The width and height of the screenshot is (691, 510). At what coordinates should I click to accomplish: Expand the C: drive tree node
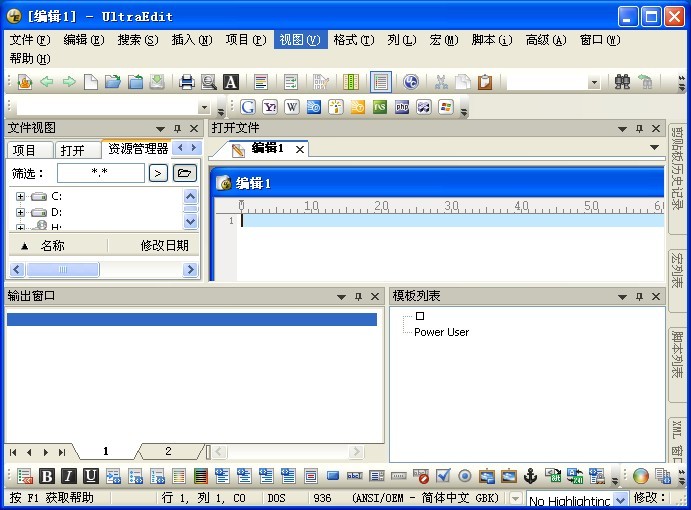(x=20, y=197)
